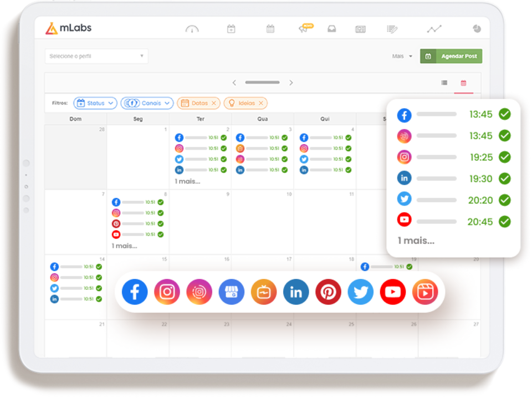Open the Selecione o perfil dropdown
532x398 pixels.
(x=96, y=56)
